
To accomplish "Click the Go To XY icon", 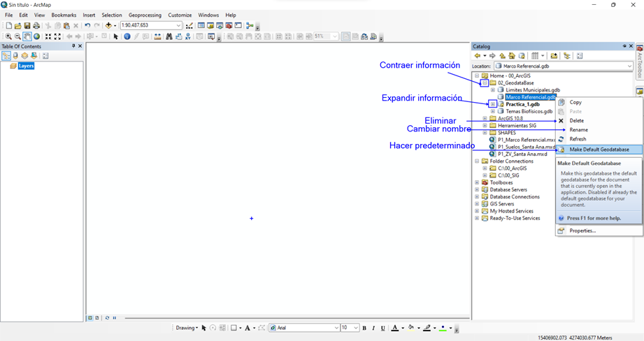I will click(187, 36).
